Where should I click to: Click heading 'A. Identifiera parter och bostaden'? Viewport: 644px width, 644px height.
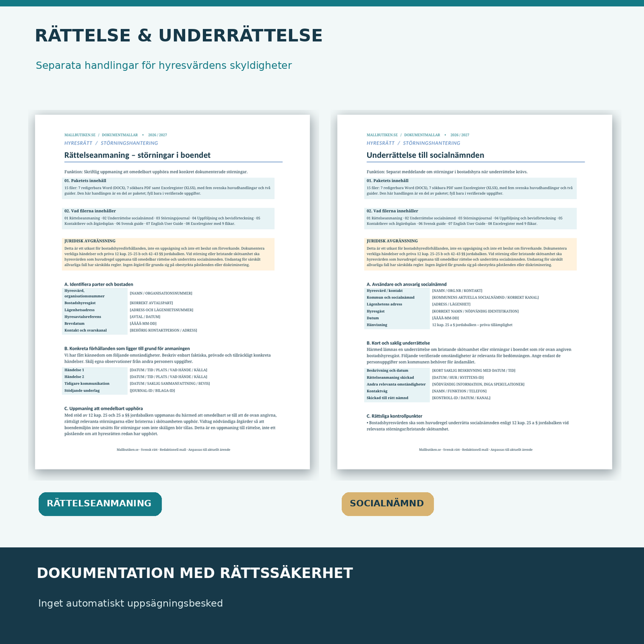coord(99,284)
